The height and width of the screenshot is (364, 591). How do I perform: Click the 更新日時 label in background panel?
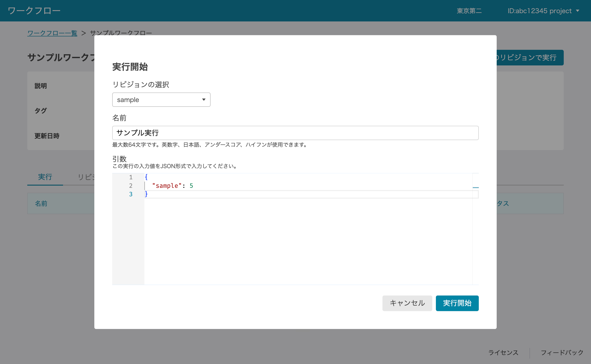[47, 136]
